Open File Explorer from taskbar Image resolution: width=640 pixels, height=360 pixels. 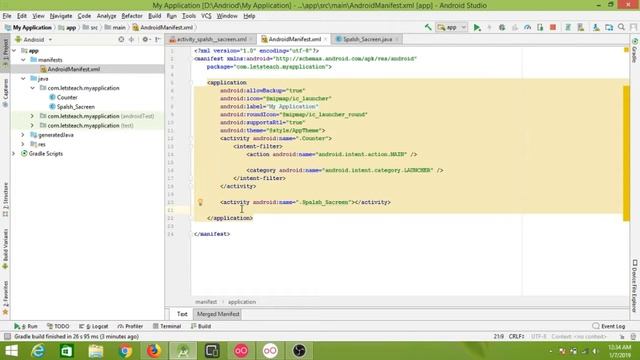pos(96,351)
